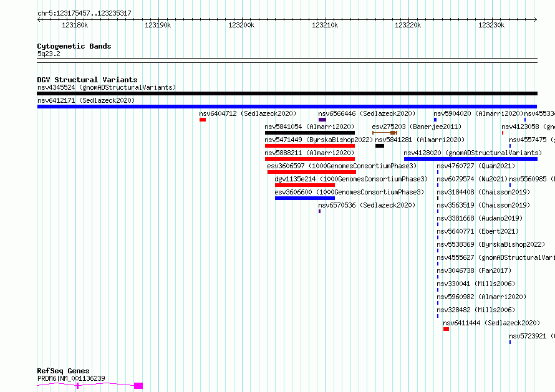Image resolution: width=555 pixels, height=392 pixels.
Task: Select the truncated nsv455336 label at right edge
Action: pyautogui.click(x=539, y=113)
